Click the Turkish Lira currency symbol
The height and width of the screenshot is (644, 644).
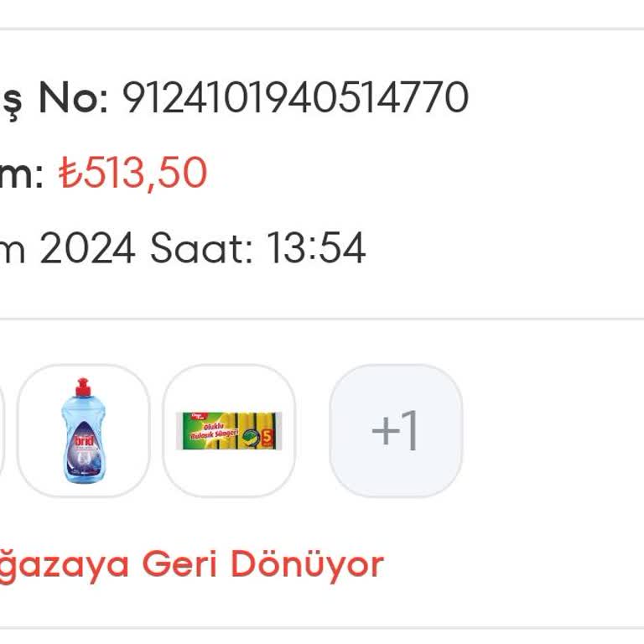(70, 173)
